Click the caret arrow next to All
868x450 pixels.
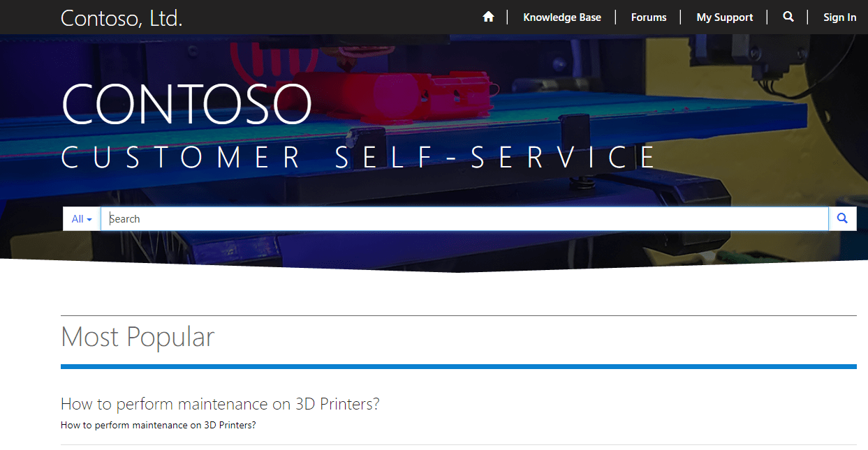(89, 220)
